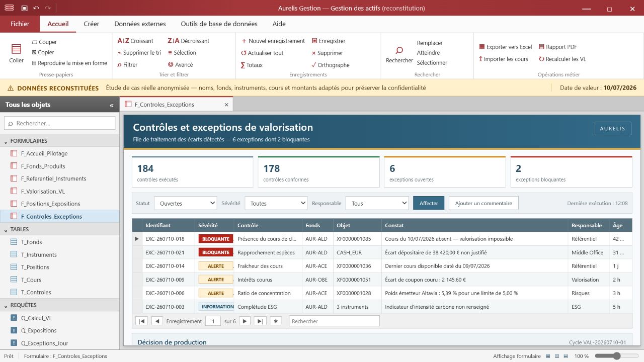Switch to the Données externes tab
The height and width of the screenshot is (362, 644).
point(140,24)
